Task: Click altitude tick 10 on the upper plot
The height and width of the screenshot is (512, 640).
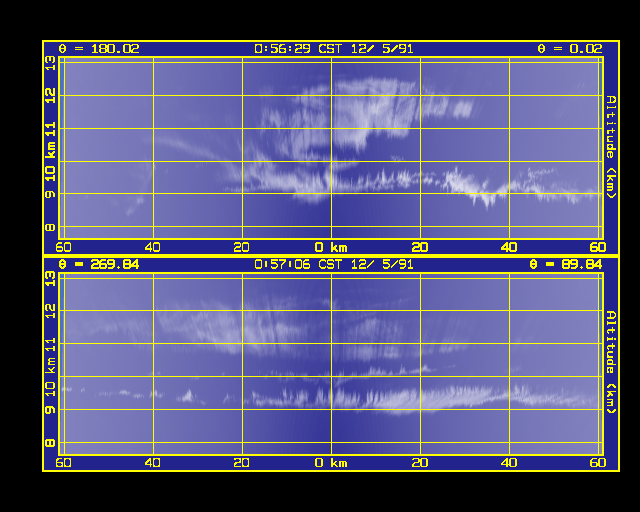Action: point(50,174)
